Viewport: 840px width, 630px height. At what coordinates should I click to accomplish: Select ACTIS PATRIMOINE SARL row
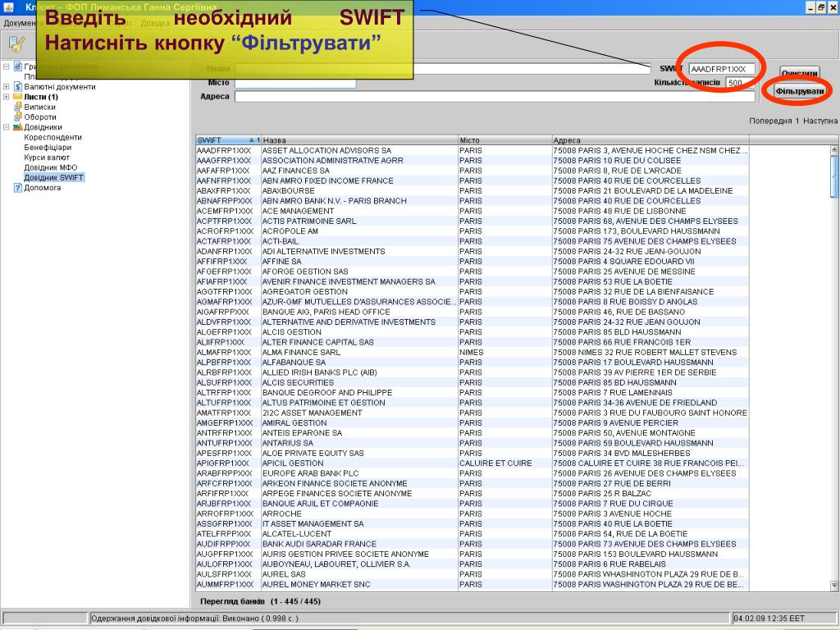click(472, 221)
